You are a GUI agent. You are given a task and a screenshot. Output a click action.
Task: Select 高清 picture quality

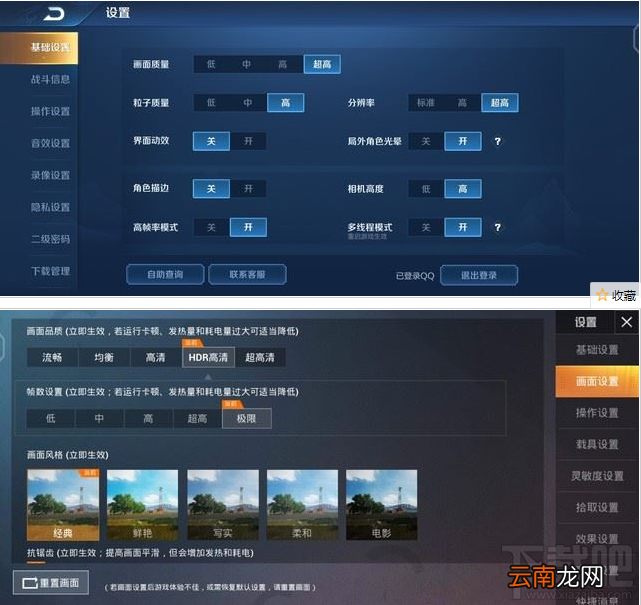point(156,358)
